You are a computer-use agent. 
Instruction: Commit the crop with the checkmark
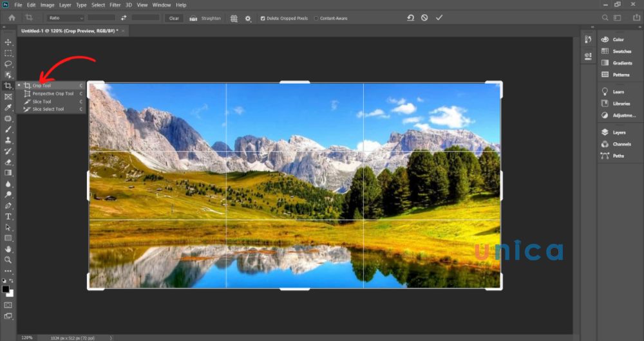[x=439, y=17]
